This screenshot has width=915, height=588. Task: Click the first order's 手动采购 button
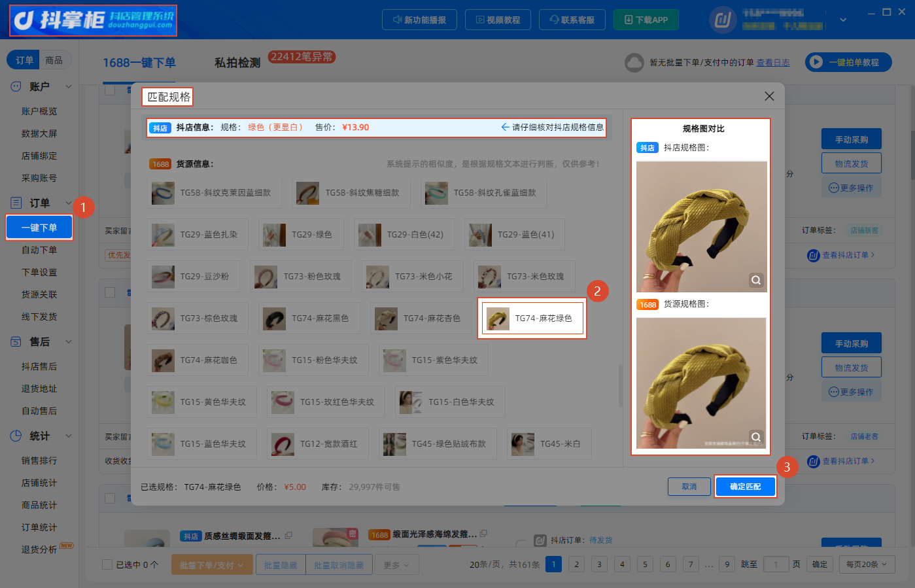(852, 139)
